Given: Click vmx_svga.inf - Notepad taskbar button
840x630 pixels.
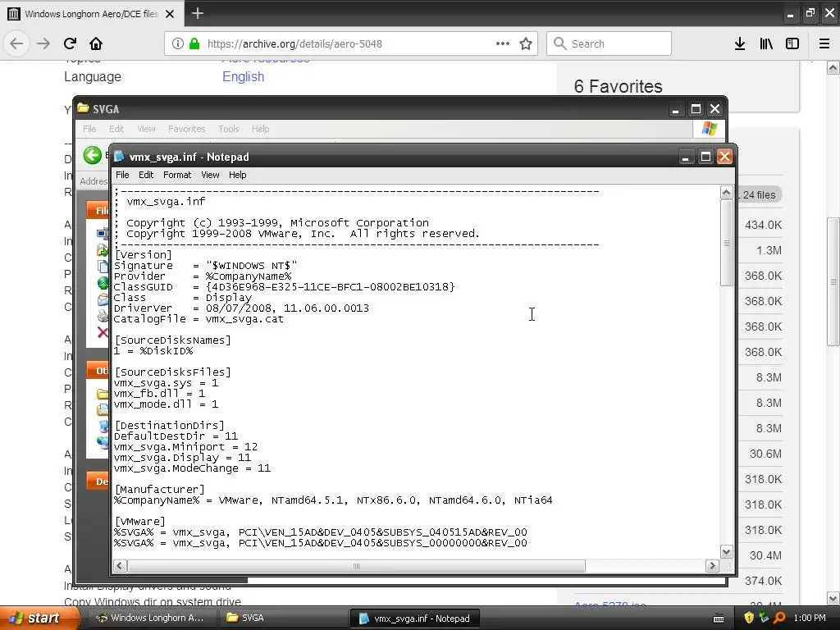Looking at the screenshot, I should point(414,619).
